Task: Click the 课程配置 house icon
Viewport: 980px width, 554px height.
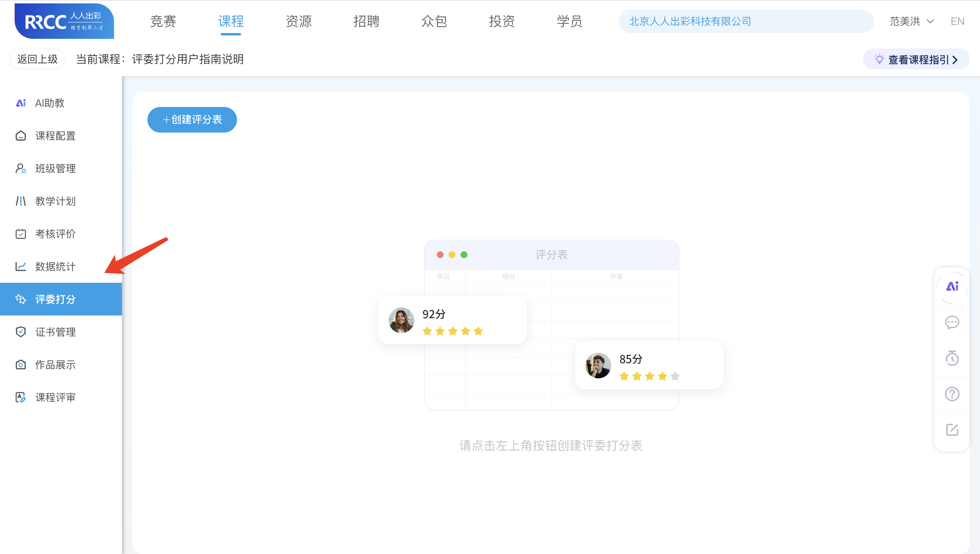Action: pos(20,136)
